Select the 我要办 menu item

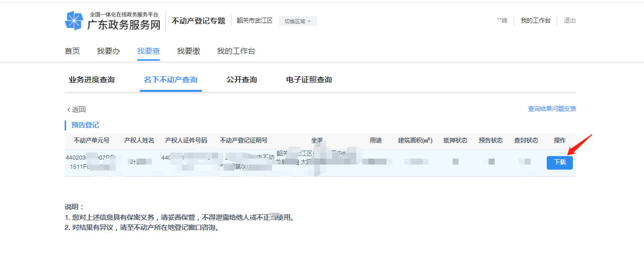(108, 51)
